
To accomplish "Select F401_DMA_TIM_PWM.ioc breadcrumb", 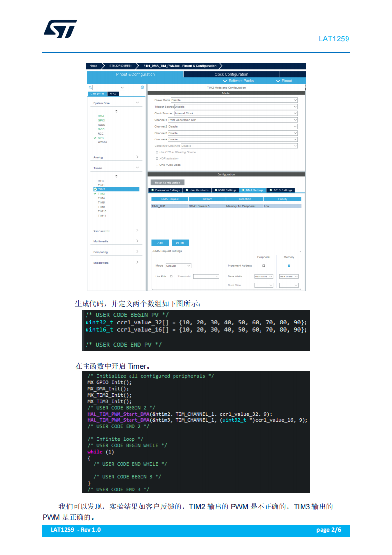I will pos(180,66).
